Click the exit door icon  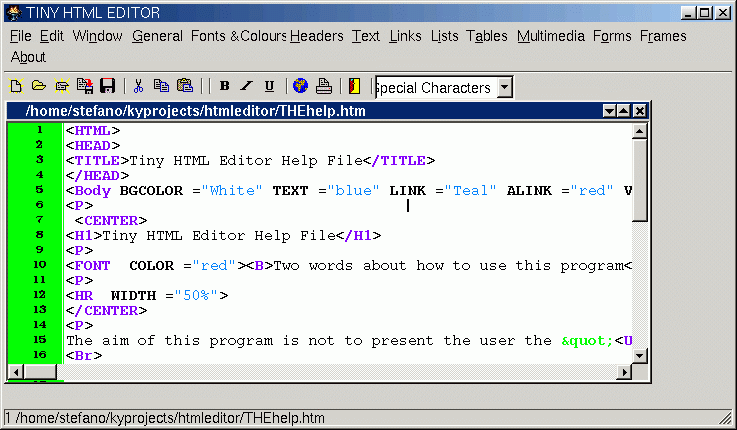354,87
